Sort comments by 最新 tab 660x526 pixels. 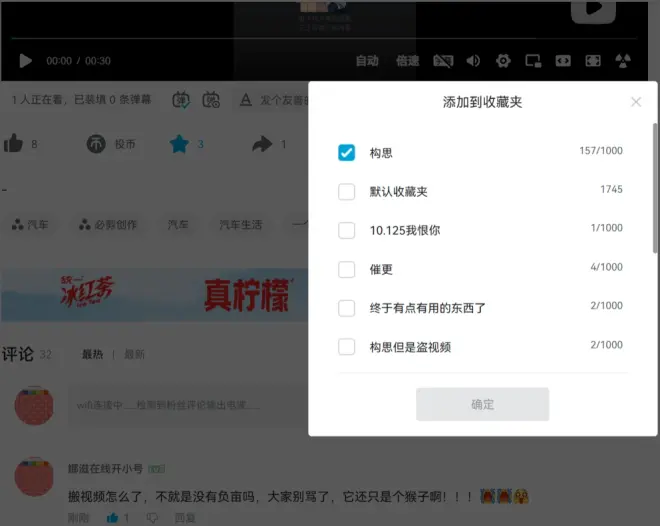tap(134, 354)
